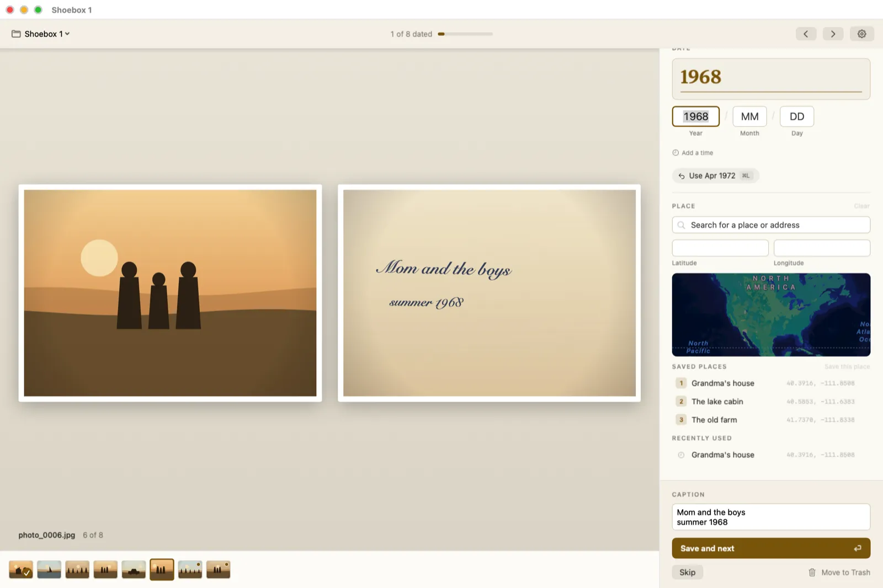The image size is (883, 588).
Task: Click the highlighted sixth thumbnail
Action: coord(162,569)
